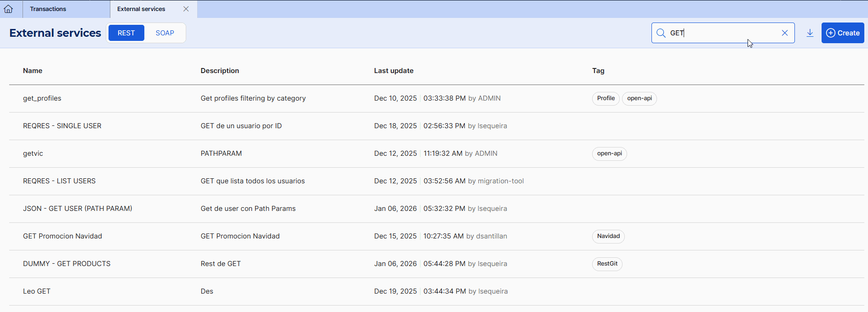Image resolution: width=868 pixels, height=312 pixels.
Task: Click the Profile tag on get_profiles
Action: [x=605, y=98]
